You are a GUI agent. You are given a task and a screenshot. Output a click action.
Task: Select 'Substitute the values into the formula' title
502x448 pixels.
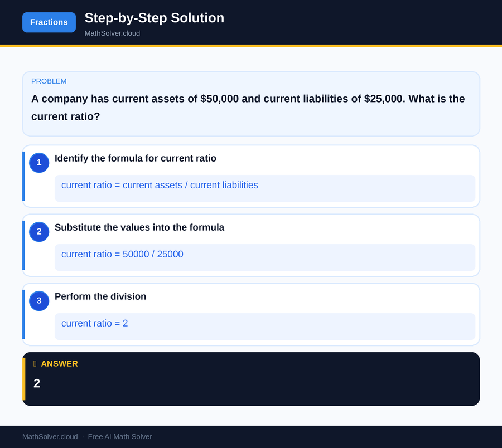click(139, 227)
